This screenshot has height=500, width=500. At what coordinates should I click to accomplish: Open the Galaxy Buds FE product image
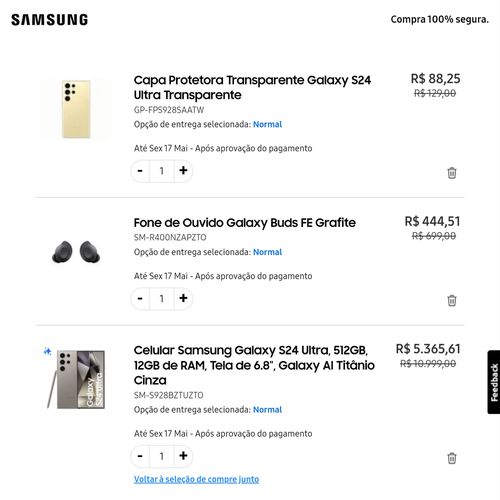click(x=76, y=252)
